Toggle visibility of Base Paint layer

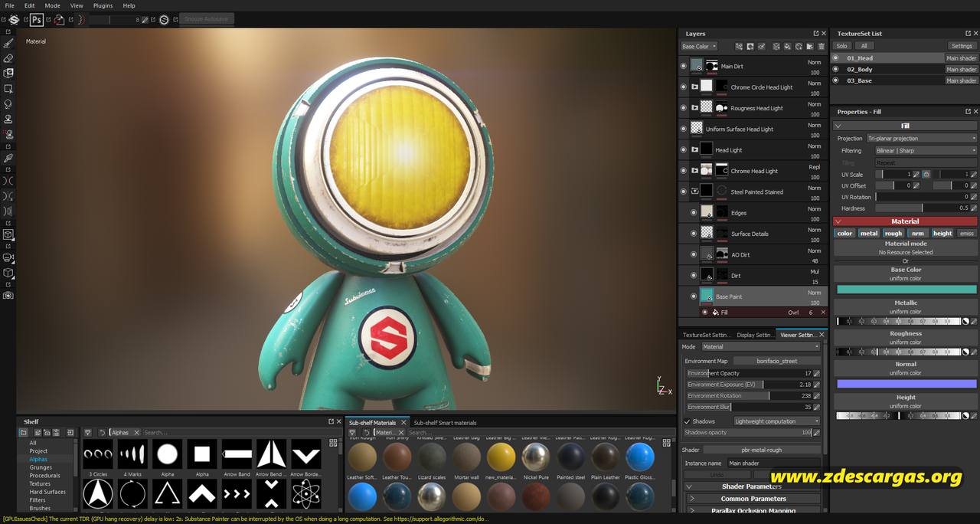(694, 296)
